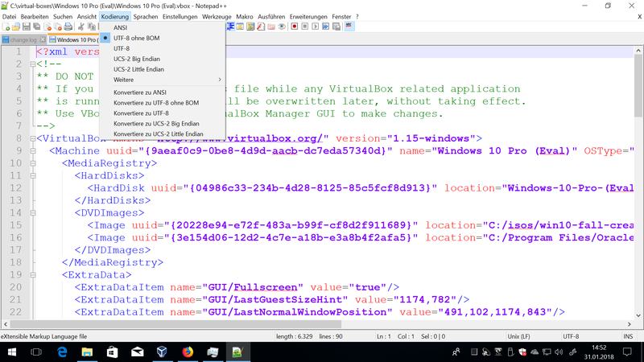Click the Unix (LF) status bar field

518,336
